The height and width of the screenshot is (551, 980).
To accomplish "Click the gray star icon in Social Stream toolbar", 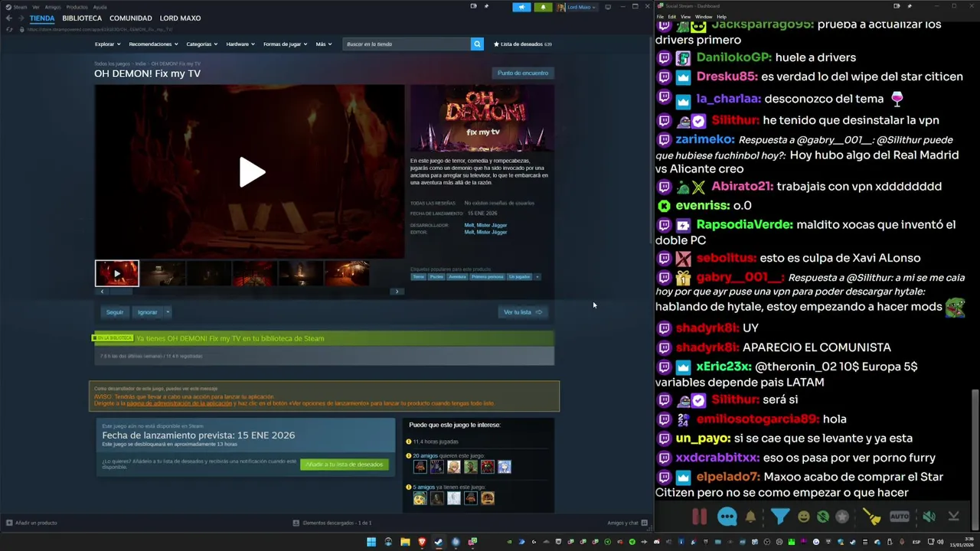I will 842,517.
